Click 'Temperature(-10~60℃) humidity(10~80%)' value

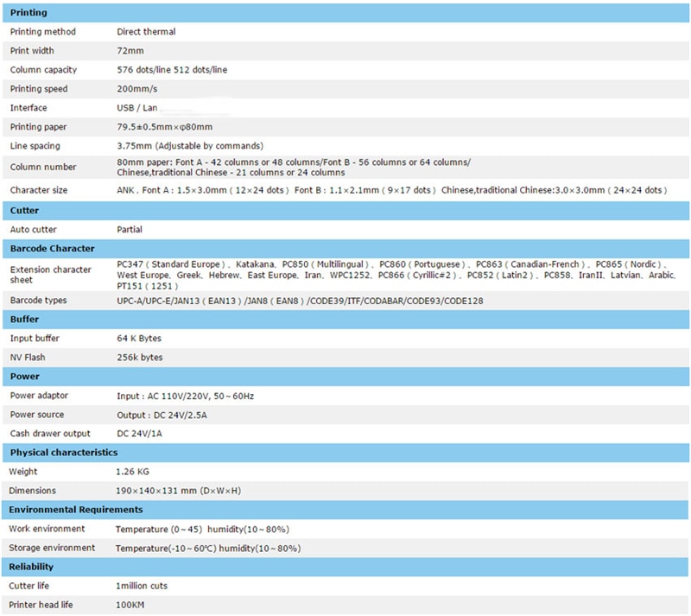208,548
